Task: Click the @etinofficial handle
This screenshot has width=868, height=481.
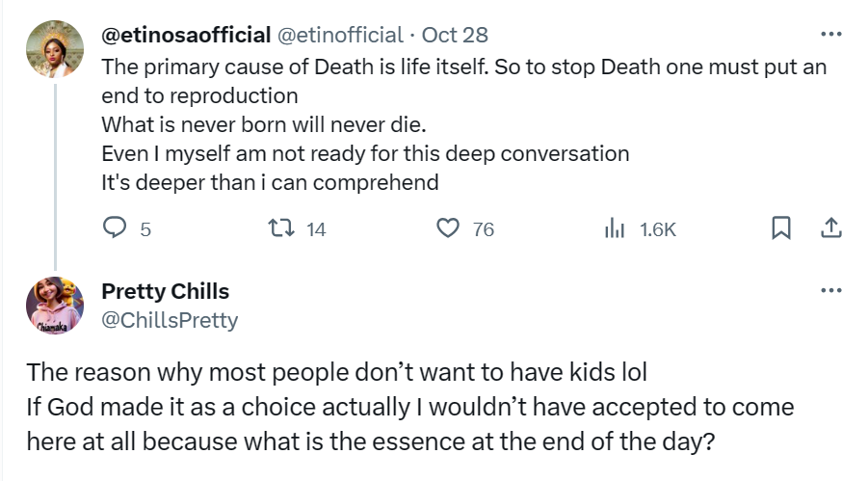Action: [340, 36]
